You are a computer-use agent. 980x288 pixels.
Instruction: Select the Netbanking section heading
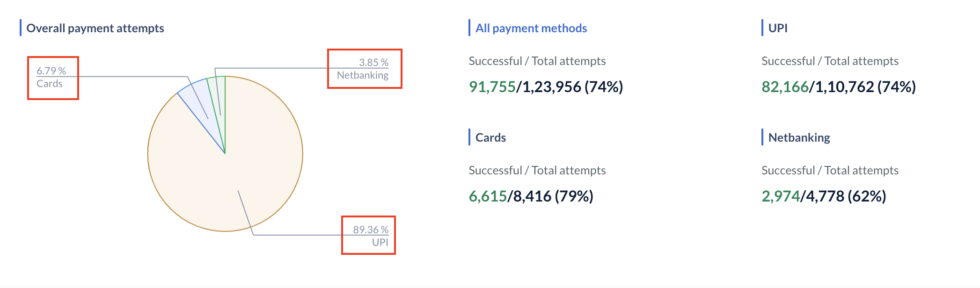coord(798,137)
